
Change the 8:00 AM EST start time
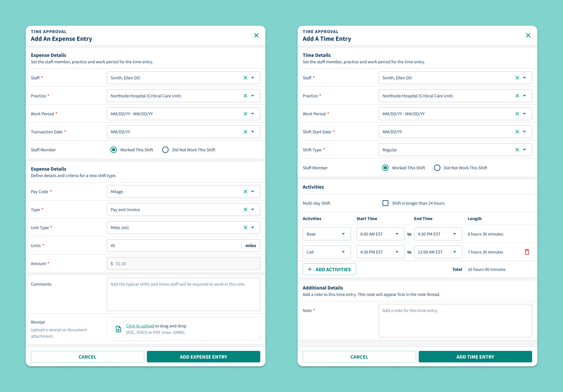coord(381,234)
